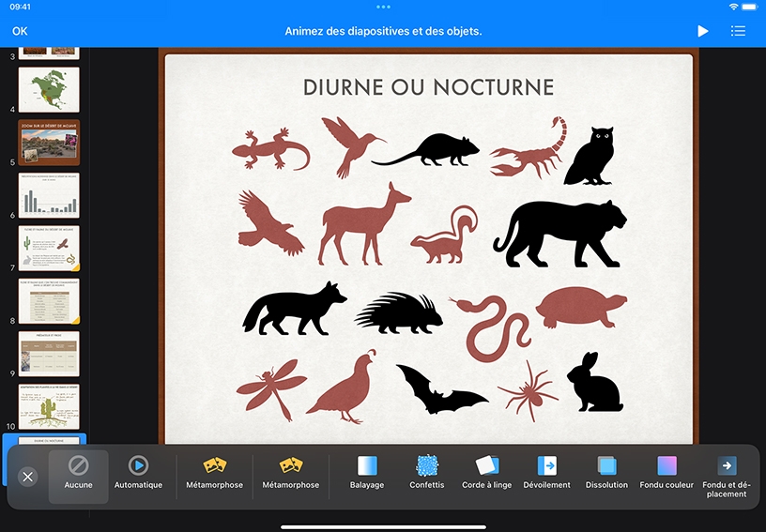The image size is (766, 532).
Task: Apply the Dévoilement transition
Action: pyautogui.click(x=546, y=472)
